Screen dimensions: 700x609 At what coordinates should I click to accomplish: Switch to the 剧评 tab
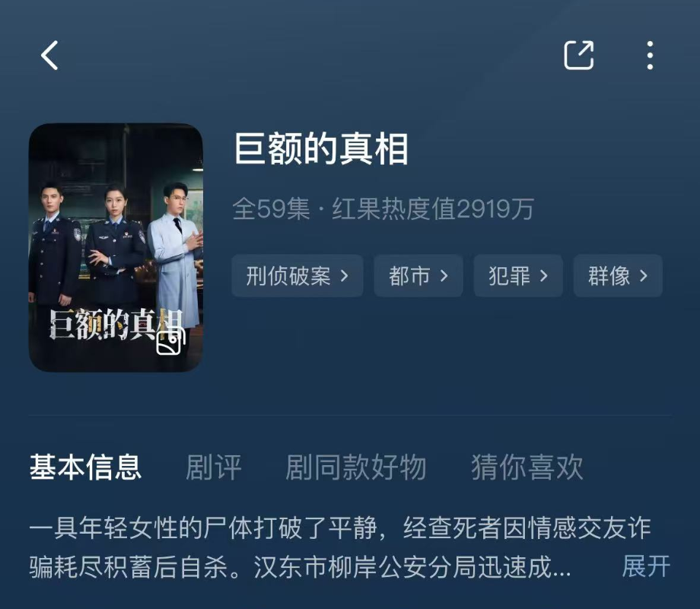coord(213,467)
